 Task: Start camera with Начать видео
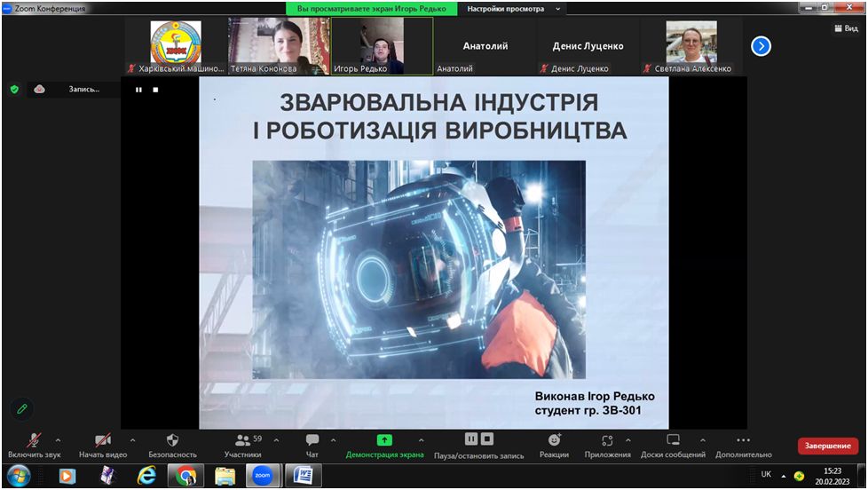(103, 446)
